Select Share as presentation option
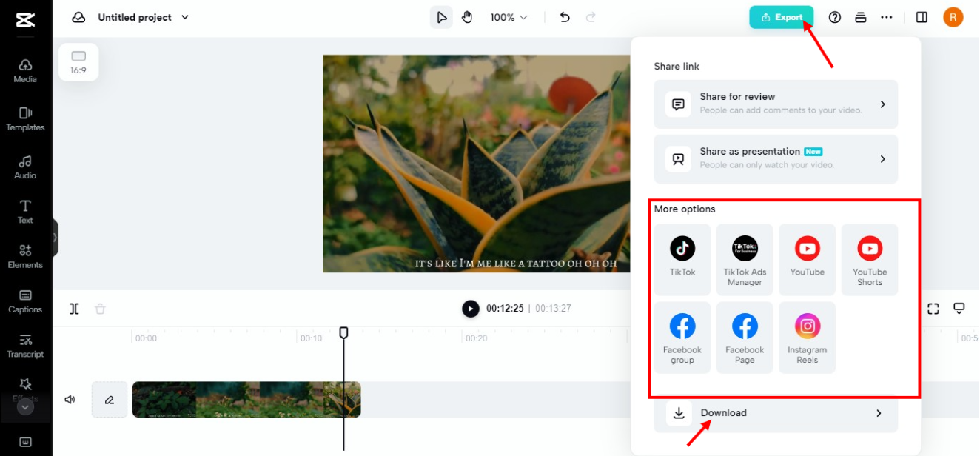Viewport: 980px width, 456px height. pyautogui.click(x=775, y=158)
